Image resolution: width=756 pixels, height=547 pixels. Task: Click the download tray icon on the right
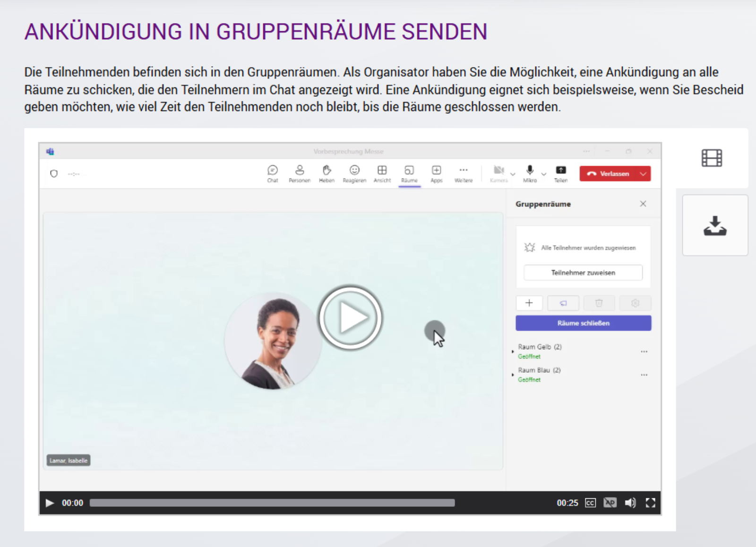[x=714, y=226]
